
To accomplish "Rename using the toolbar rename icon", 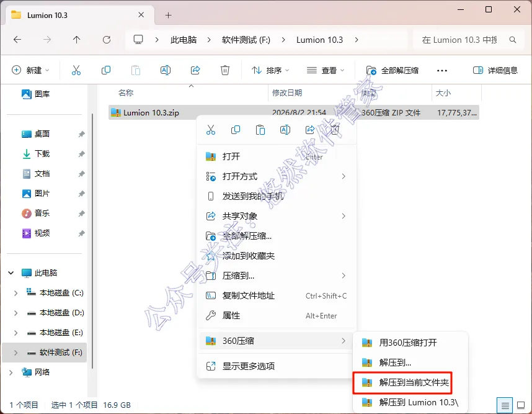I will (165, 70).
